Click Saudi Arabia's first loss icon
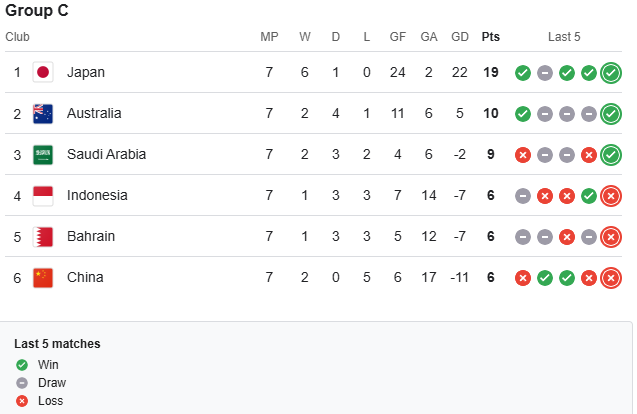The width and height of the screenshot is (637, 414). point(522,154)
